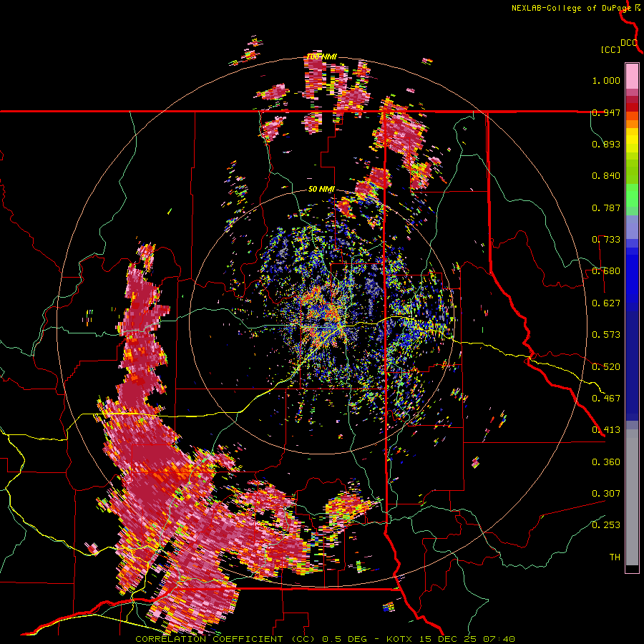Select the 0.253 scale value

click(606, 525)
